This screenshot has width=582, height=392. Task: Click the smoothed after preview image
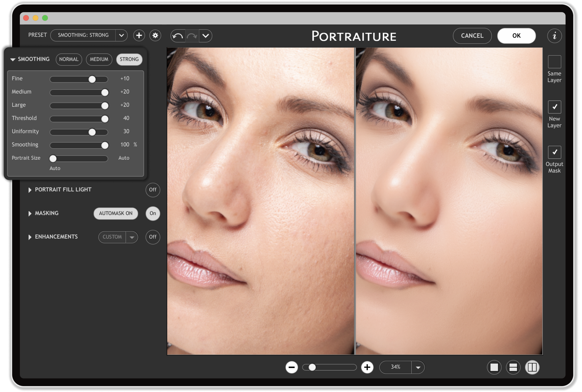click(449, 201)
